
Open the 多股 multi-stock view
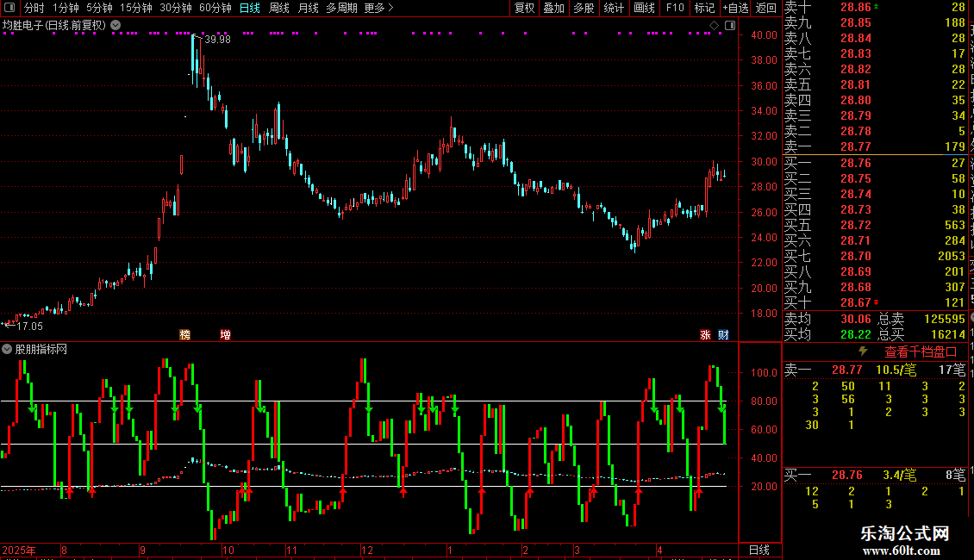tap(584, 8)
